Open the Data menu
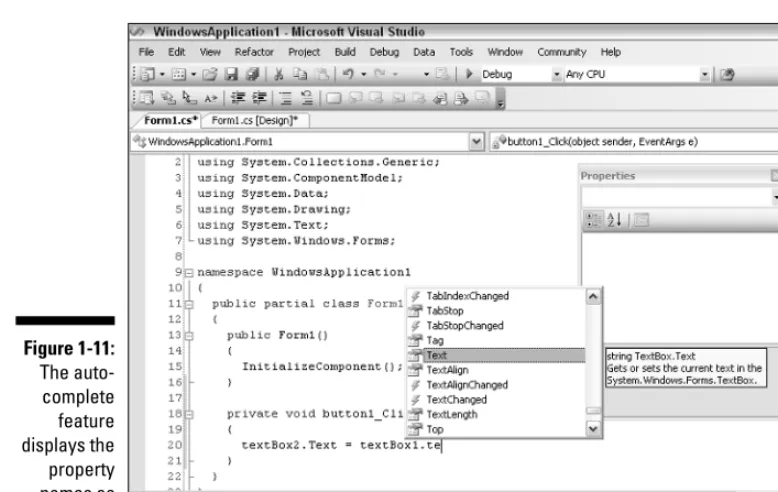778x492 pixels. [424, 52]
